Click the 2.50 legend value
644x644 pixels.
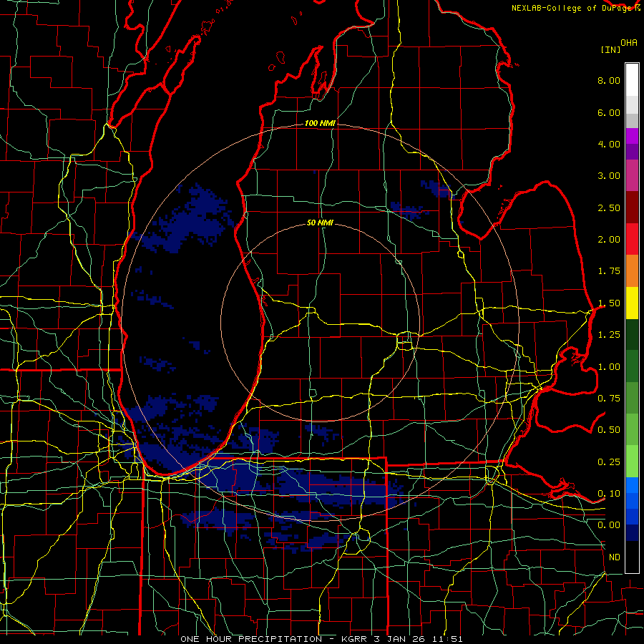click(609, 208)
